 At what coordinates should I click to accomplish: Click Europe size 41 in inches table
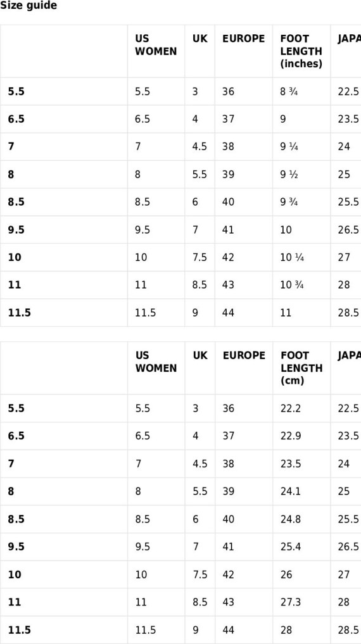228,230
